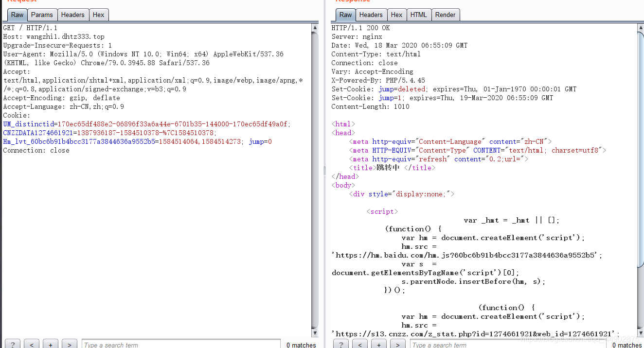The image size is (644, 348).
Task: Click the <title> tag line in response
Action: click(392, 168)
